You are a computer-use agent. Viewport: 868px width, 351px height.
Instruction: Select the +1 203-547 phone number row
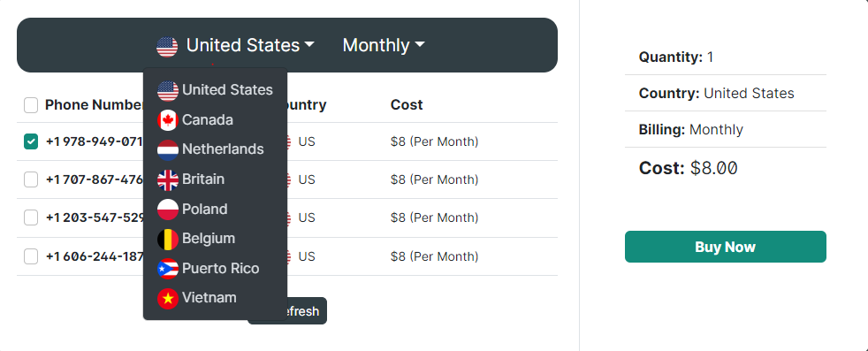click(x=286, y=218)
